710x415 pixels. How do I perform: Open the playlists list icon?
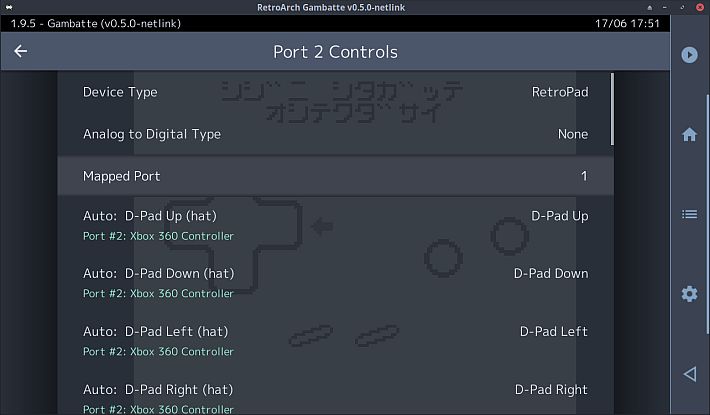[x=689, y=214]
